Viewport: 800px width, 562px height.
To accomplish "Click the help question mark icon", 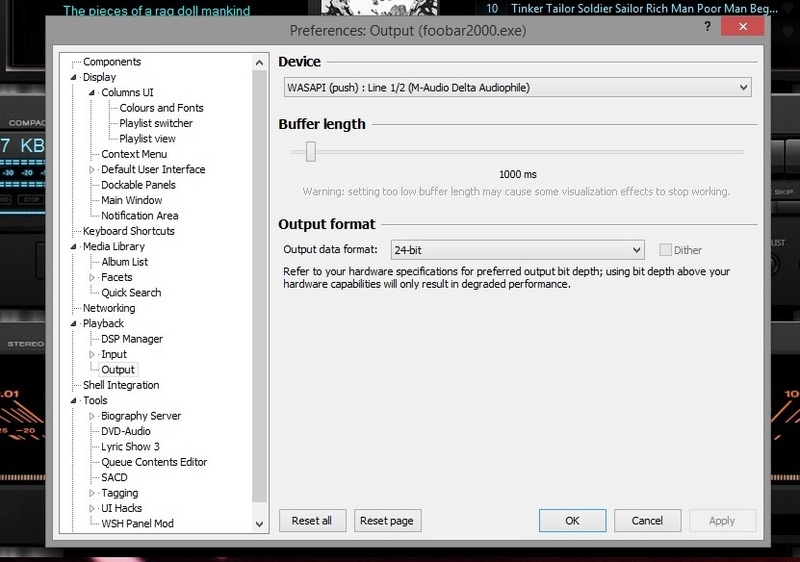I will (707, 26).
